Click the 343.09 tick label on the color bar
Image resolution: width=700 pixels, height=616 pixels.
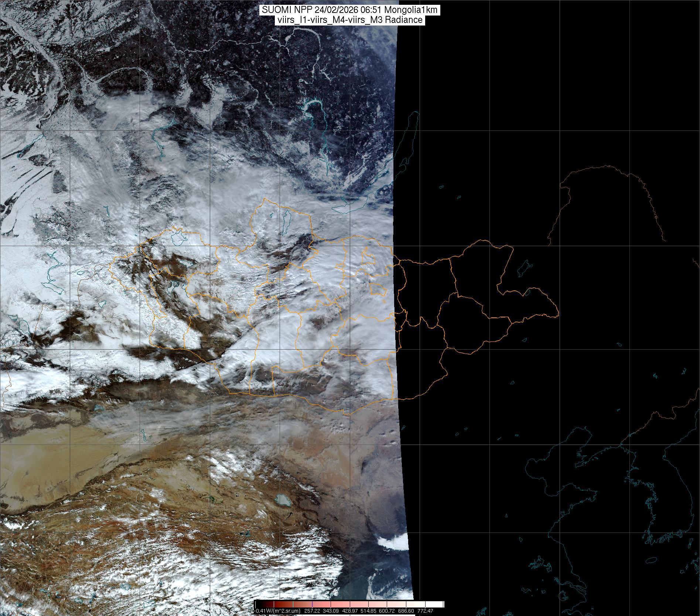click(x=332, y=611)
